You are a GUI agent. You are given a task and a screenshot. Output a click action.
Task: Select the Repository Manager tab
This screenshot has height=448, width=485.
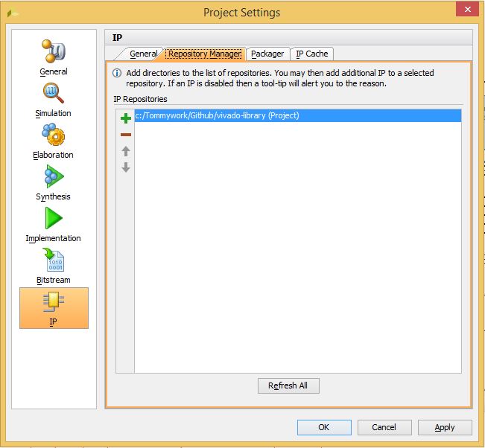(204, 54)
